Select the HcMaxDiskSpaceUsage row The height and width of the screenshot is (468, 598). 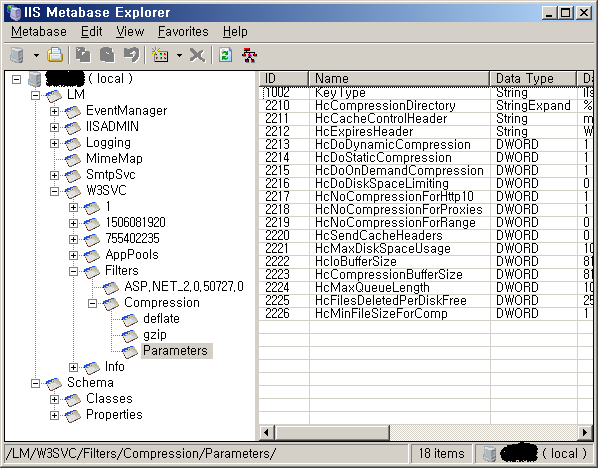[426, 248]
